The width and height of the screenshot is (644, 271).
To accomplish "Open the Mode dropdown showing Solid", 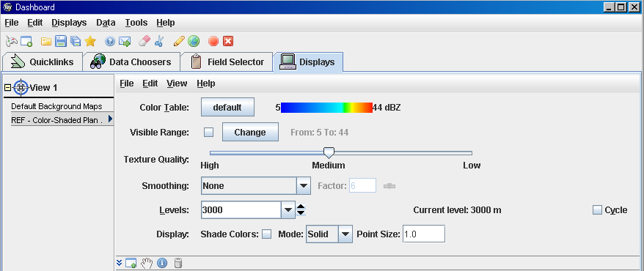I will coord(345,234).
